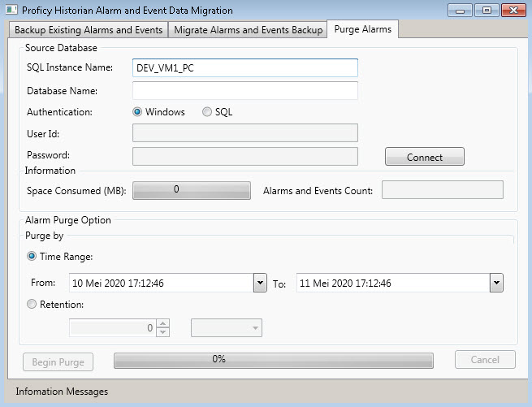Image resolution: width=532 pixels, height=407 pixels.
Task: Click the User Id field
Action: click(245, 132)
